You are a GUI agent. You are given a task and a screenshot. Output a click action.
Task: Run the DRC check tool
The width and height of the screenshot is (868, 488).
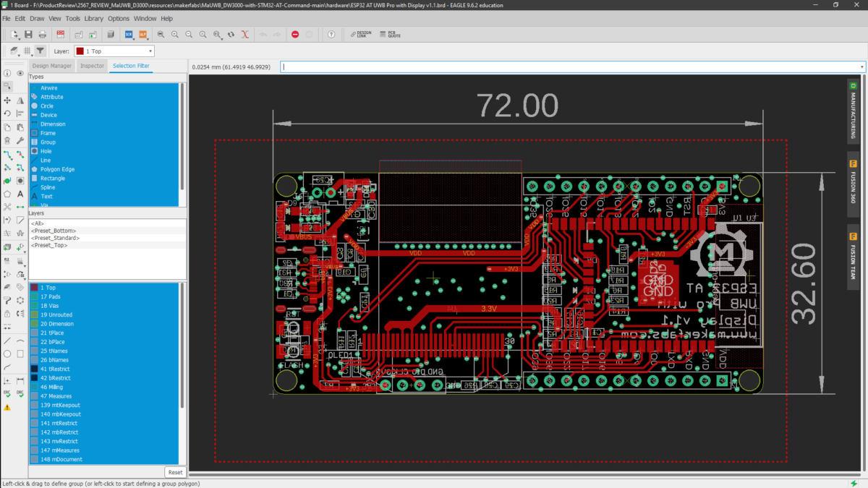19,393
